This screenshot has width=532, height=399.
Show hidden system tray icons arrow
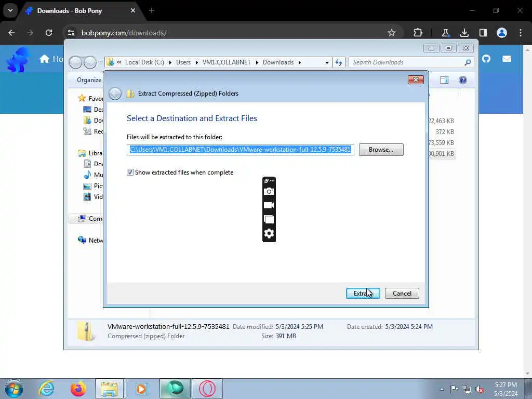point(442,389)
